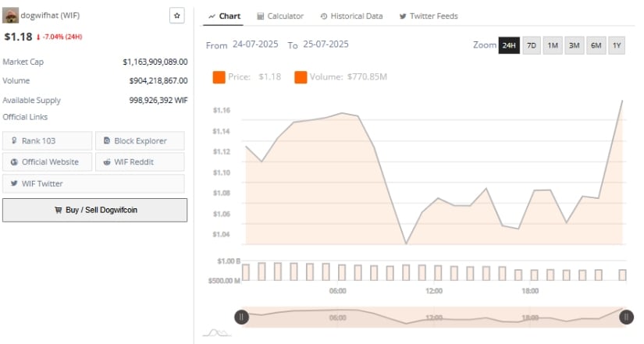Viewport: 644px width, 344px height.
Task: Click the $1.18 current price heading
Action: coord(18,37)
